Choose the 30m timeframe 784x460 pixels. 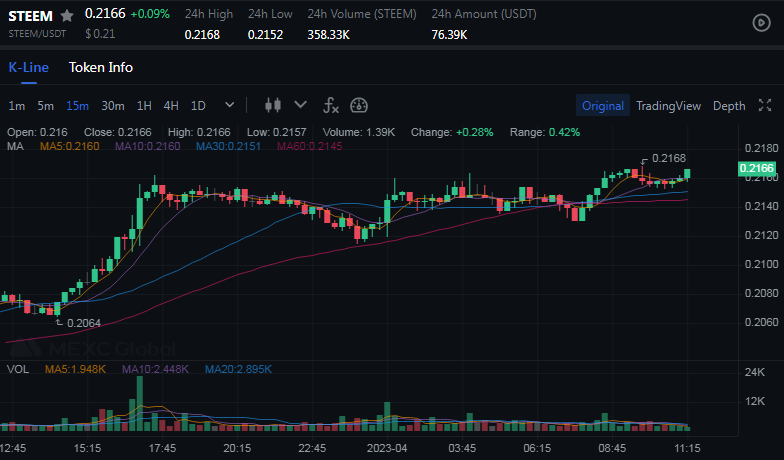(x=113, y=106)
